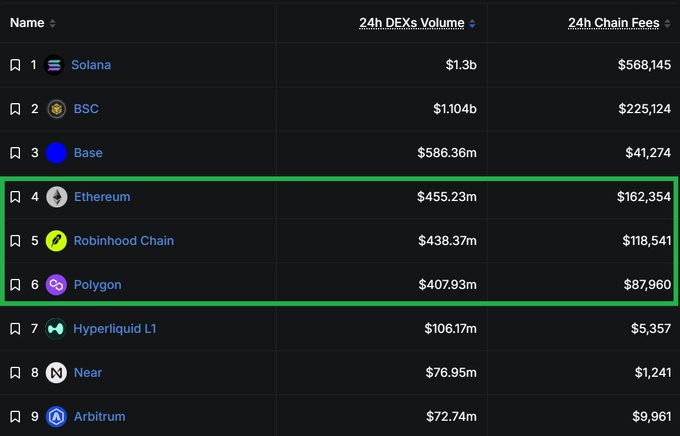Click the BSC logo icon

point(56,109)
